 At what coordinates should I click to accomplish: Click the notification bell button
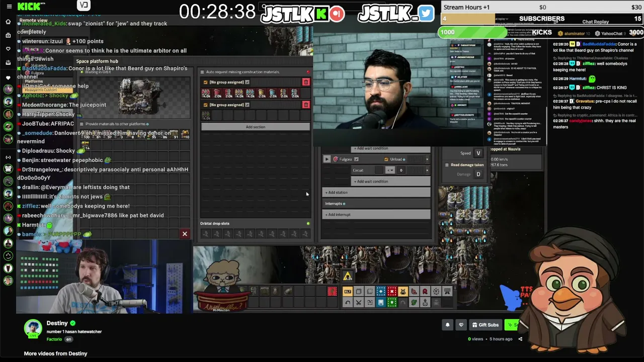coord(447,325)
